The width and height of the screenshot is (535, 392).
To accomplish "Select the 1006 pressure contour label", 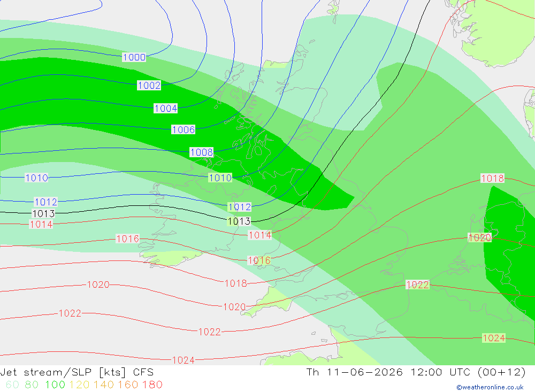I will pos(184,129).
